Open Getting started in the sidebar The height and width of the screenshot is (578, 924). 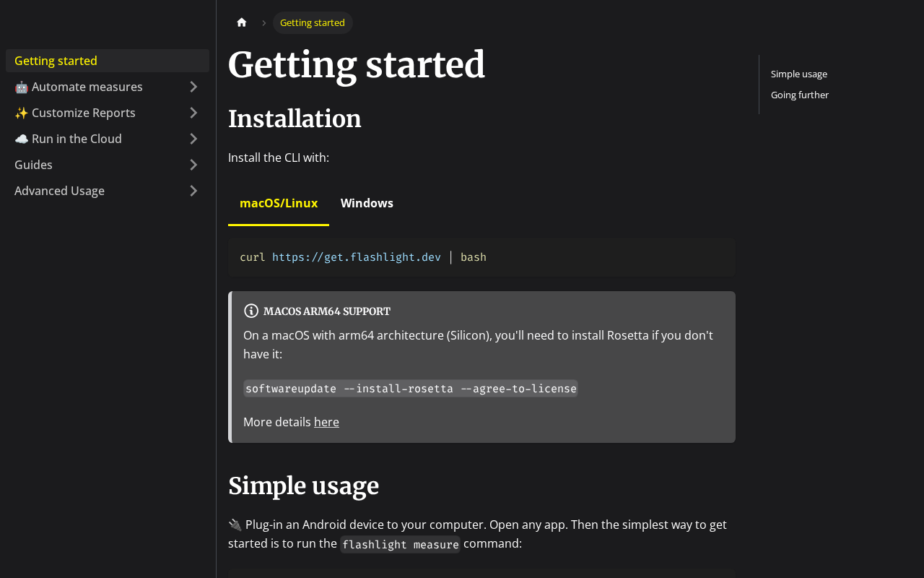point(108,61)
